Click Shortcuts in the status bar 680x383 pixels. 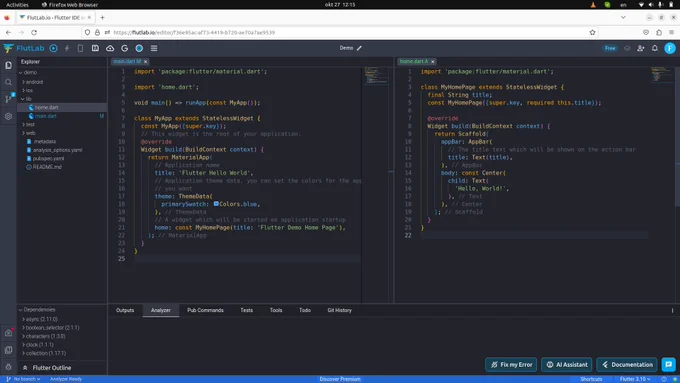[591, 379]
